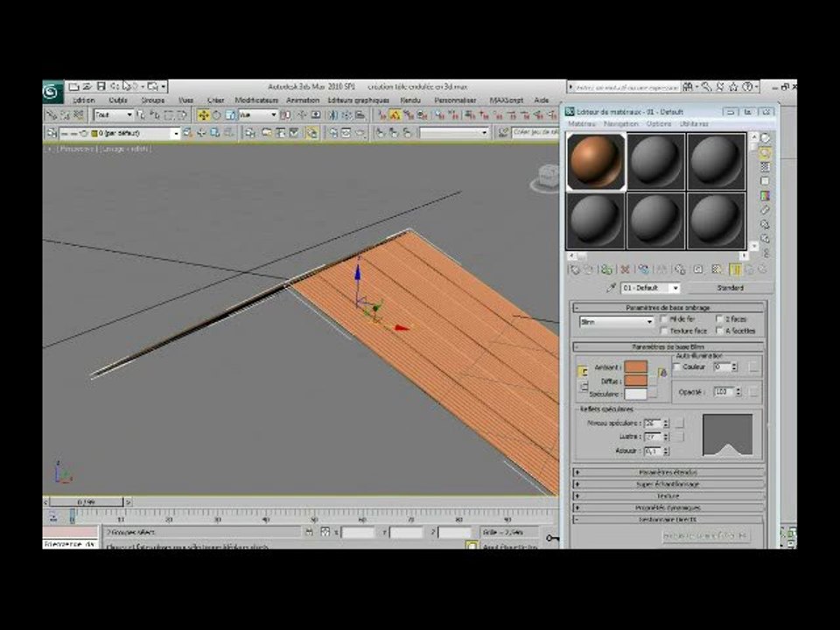Open the 3ds Max application button
Image resolution: width=840 pixels, height=630 pixels.
point(52,92)
